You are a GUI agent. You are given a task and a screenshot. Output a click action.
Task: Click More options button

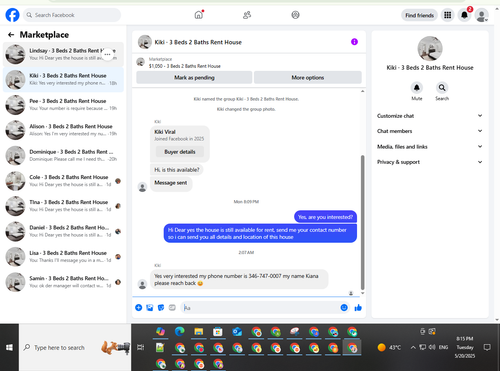click(x=308, y=77)
